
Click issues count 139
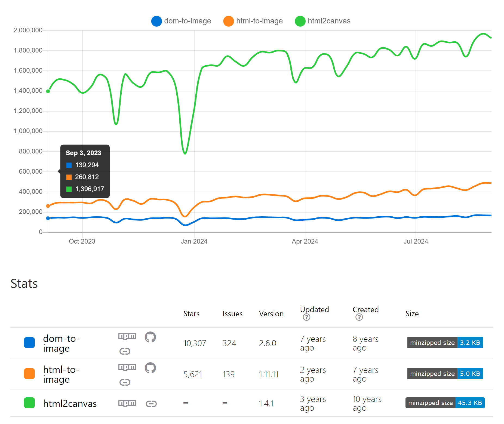(x=228, y=374)
